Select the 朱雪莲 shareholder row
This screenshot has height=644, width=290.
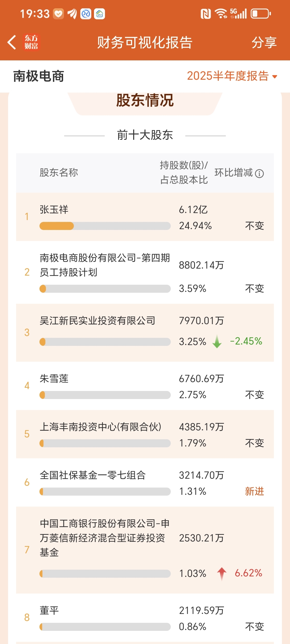pyautogui.click(x=145, y=386)
